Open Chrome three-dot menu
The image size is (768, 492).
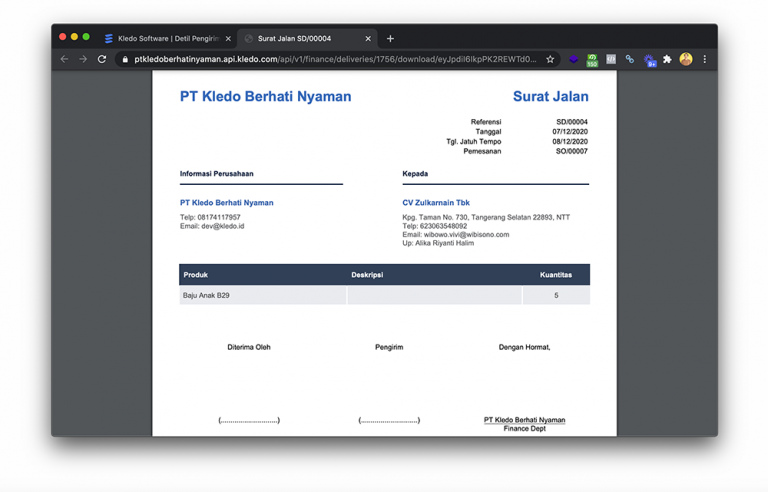point(705,59)
